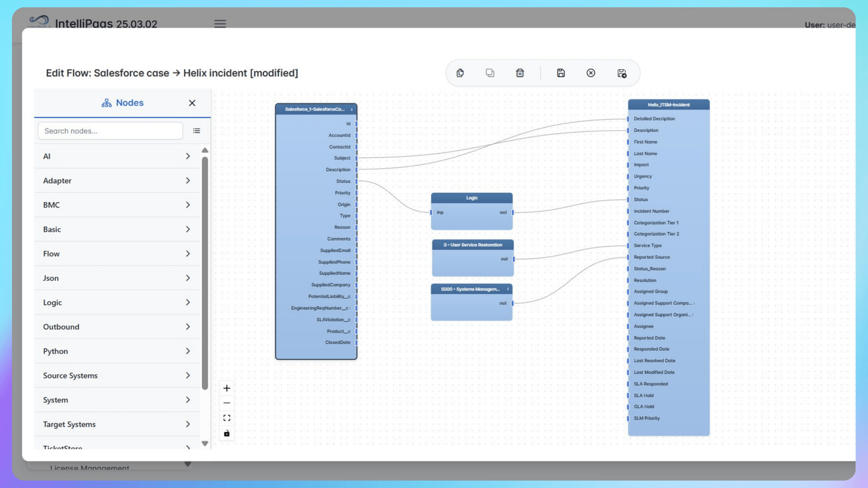Expand the Target Systems category
The width and height of the screenshot is (868, 488).
(117, 424)
